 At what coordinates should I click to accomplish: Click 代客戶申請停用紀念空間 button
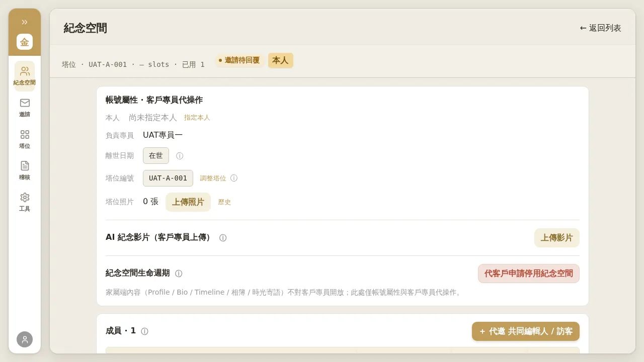tap(529, 274)
